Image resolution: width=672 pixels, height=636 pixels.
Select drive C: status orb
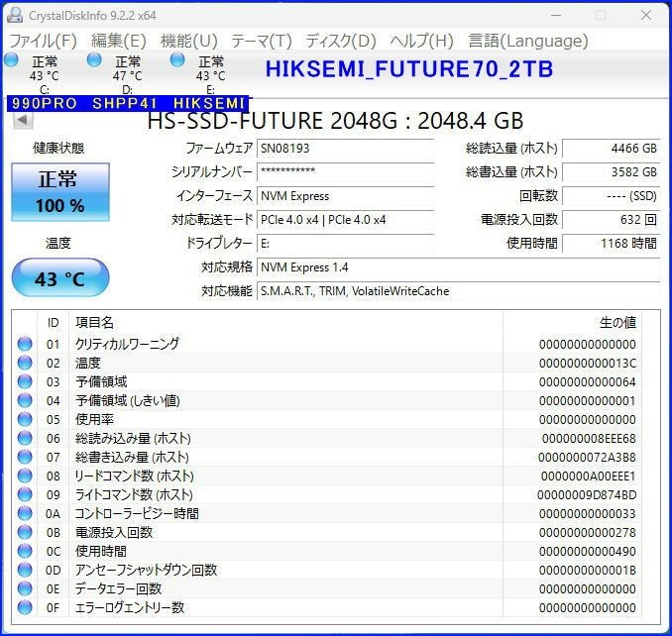[11, 60]
